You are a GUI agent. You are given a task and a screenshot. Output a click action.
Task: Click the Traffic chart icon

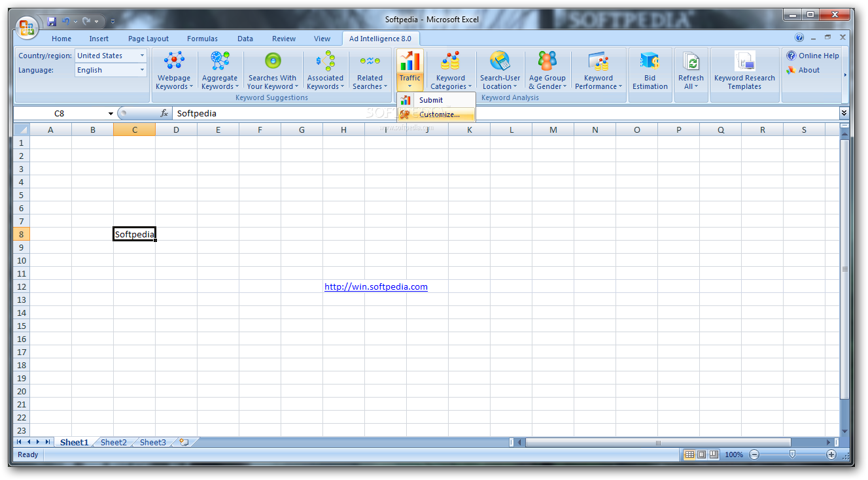pyautogui.click(x=410, y=61)
